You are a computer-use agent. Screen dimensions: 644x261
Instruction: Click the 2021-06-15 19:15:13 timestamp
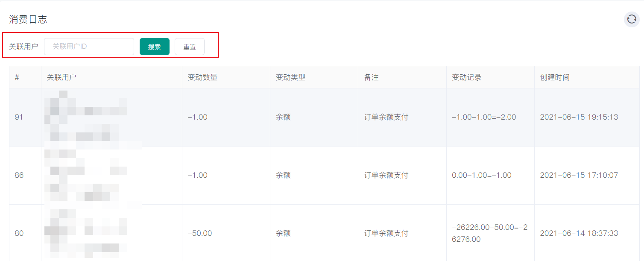click(x=579, y=117)
